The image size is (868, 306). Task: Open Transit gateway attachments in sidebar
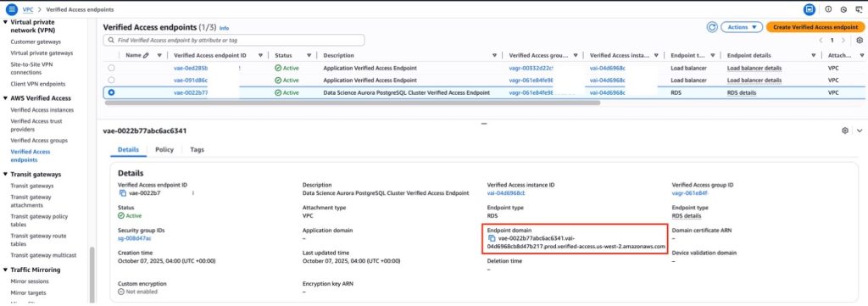pyautogui.click(x=31, y=201)
